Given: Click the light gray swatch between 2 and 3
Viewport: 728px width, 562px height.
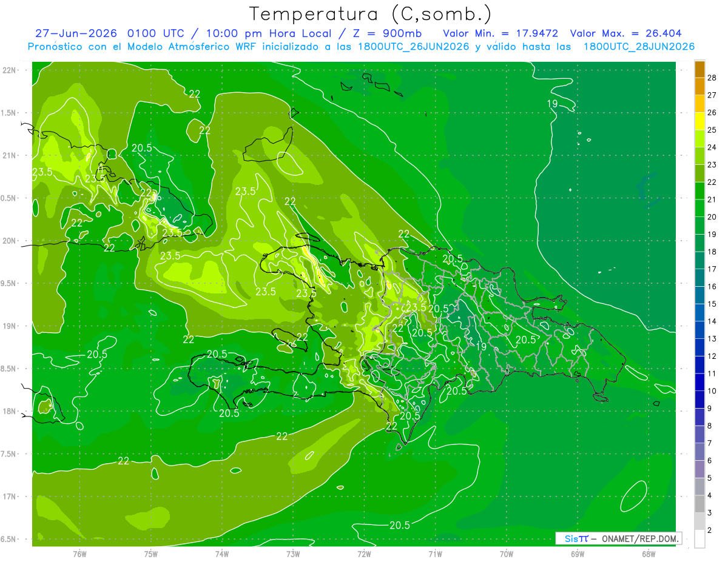Looking at the screenshot, I should click(x=699, y=521).
